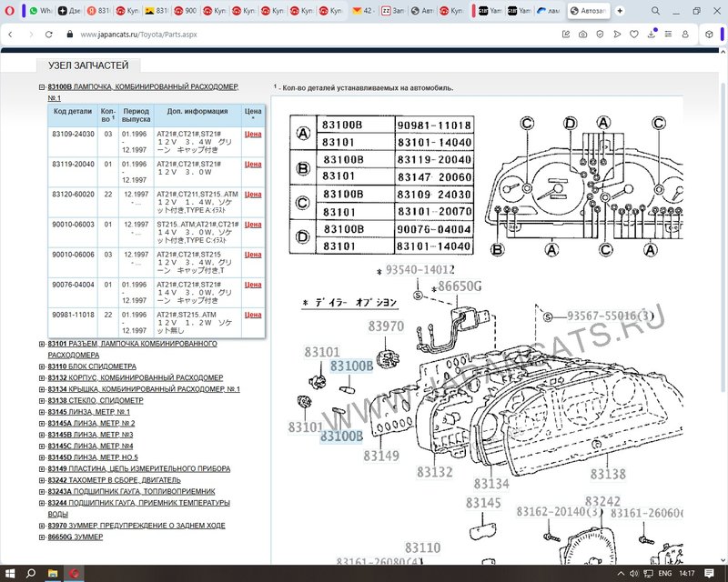Open the extensions cube icon
Viewport: 728px width, 582px height.
709,34
